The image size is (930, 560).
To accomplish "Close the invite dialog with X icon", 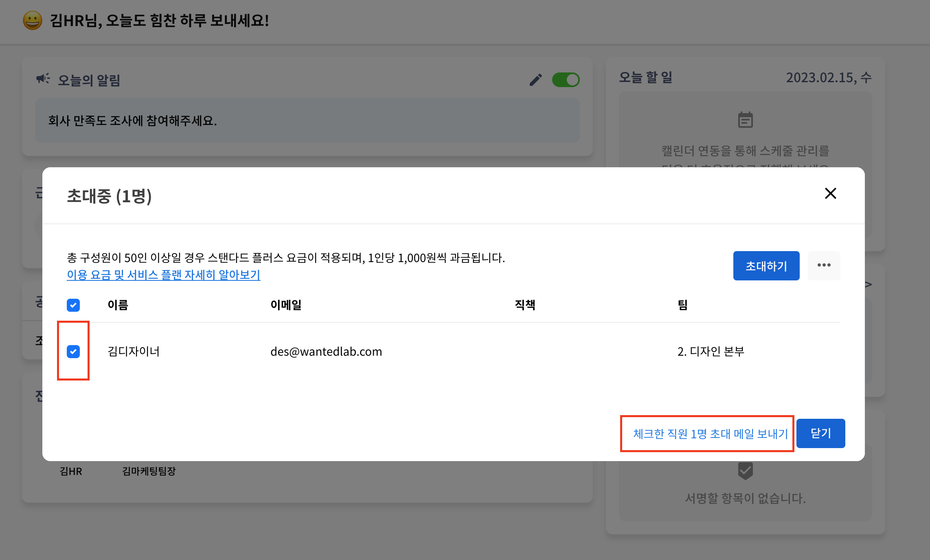I will point(830,193).
